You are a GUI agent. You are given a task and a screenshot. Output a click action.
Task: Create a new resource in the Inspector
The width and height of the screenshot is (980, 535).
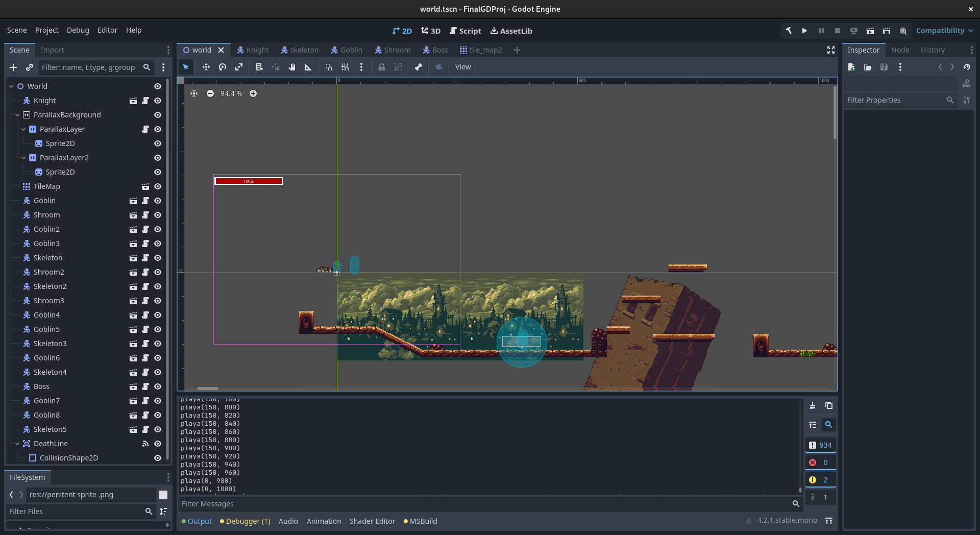(851, 67)
